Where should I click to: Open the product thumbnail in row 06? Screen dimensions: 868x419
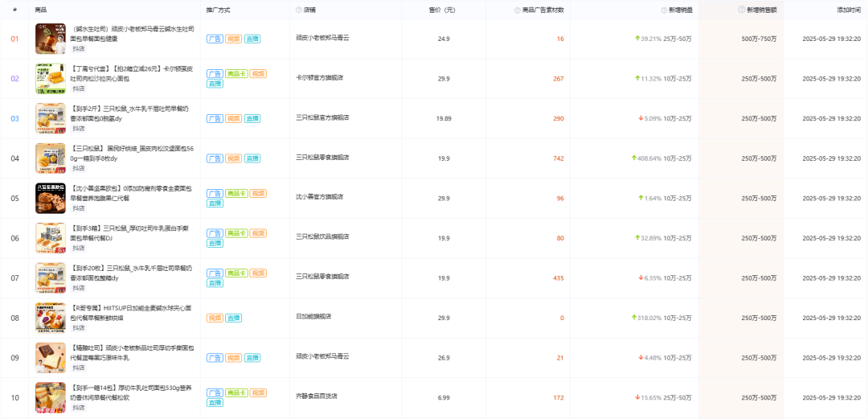click(51, 238)
